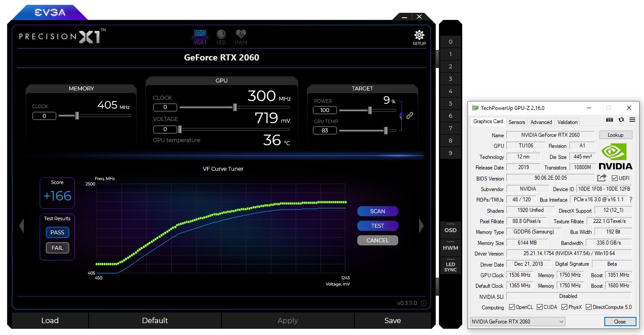Click the GPU clock slider handle

pyautogui.click(x=235, y=107)
